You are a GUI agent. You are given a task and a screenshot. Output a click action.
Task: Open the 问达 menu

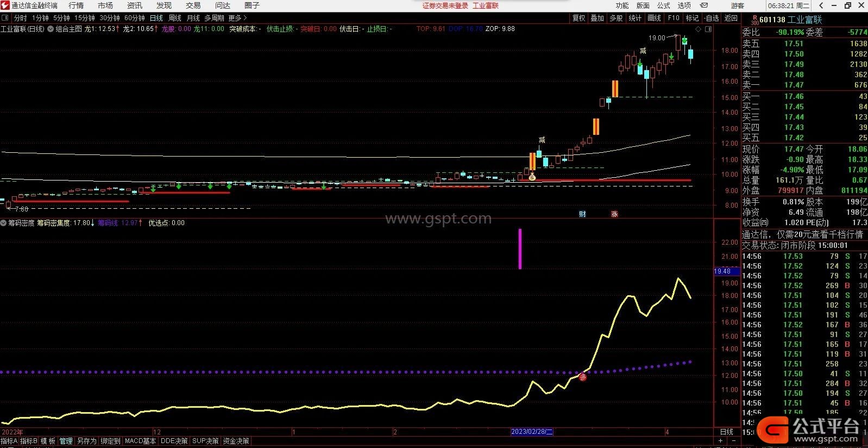[223, 5]
